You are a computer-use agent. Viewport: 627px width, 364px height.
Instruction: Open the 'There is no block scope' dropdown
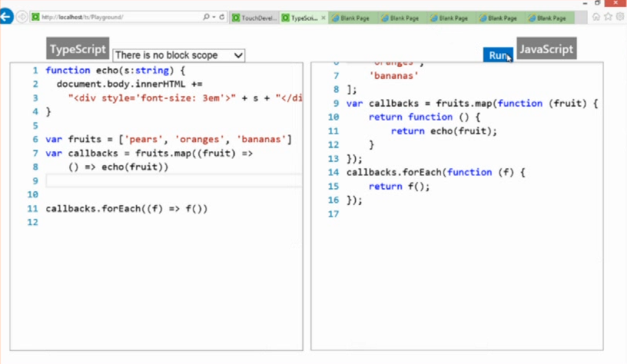tap(179, 55)
